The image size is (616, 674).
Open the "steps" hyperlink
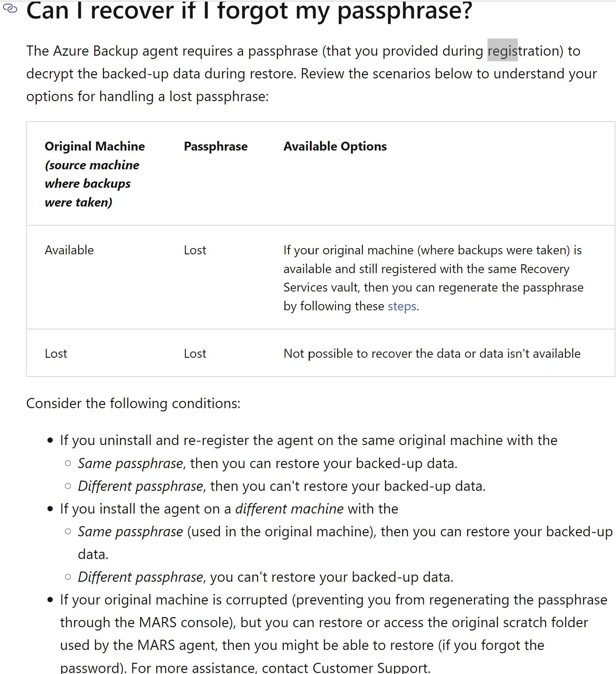pyautogui.click(x=402, y=306)
